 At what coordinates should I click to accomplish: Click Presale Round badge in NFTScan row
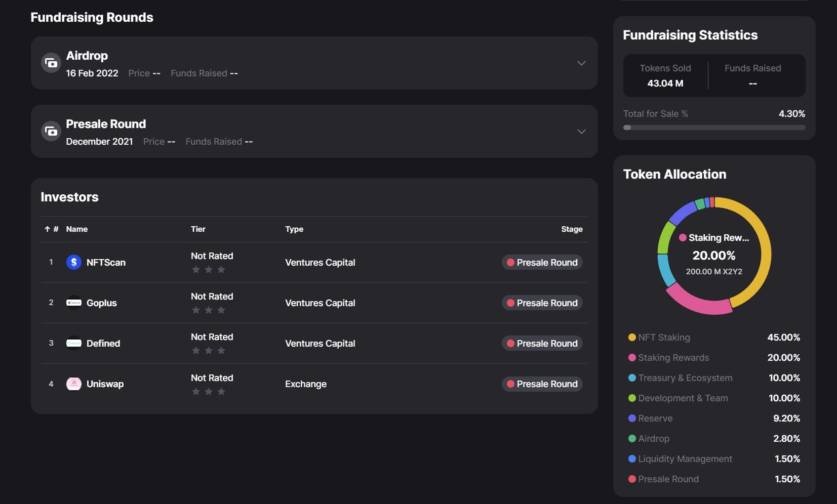[542, 262]
